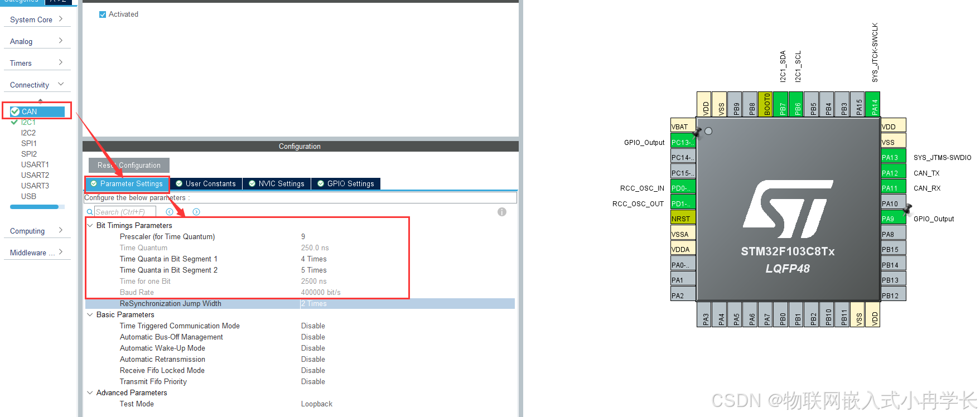Change Time Triggered Communication Mode value

pos(313,326)
